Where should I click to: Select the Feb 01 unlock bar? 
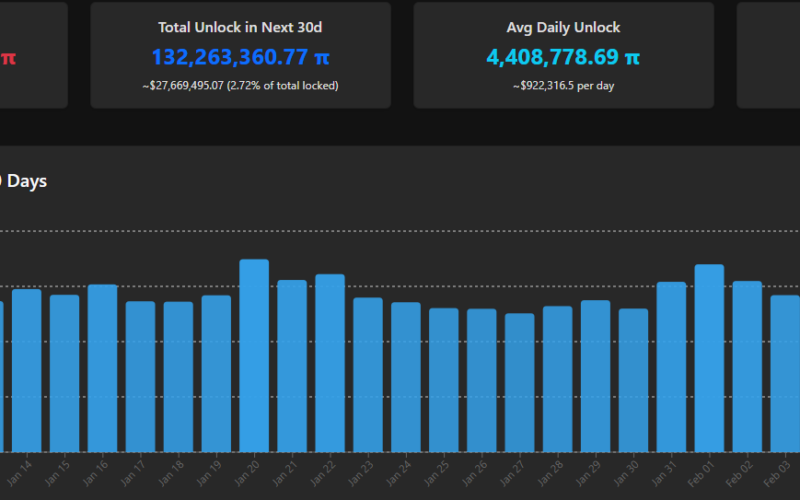click(x=709, y=358)
